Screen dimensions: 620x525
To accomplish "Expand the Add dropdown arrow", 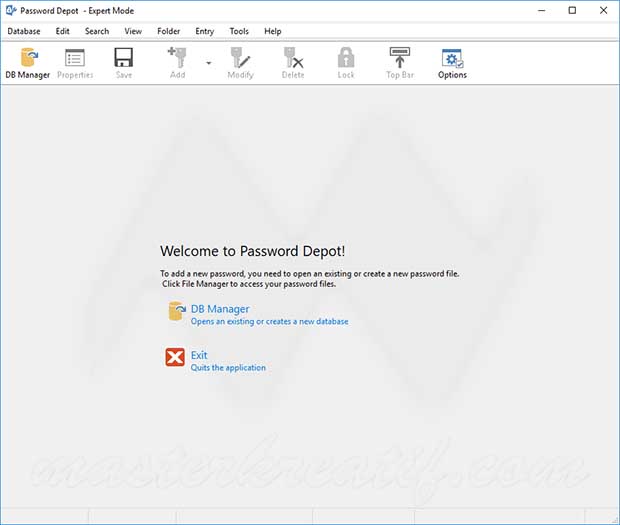I will point(209,63).
